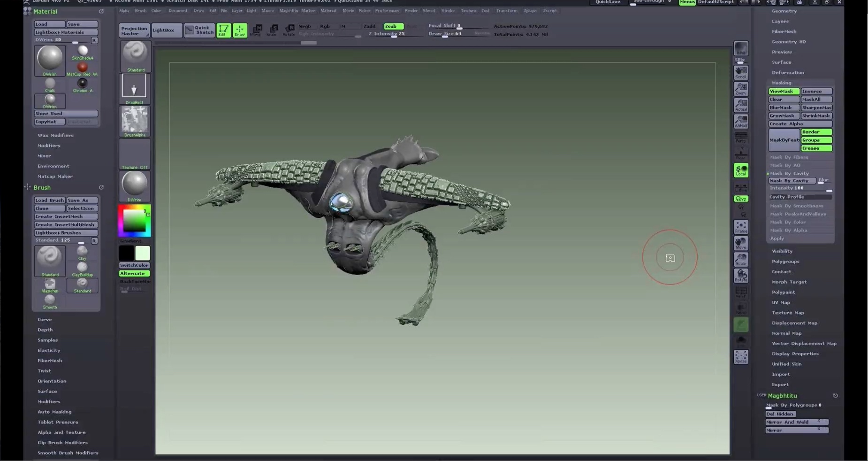Expand the Displacement Map subpalette
Viewport: 868px width, 461px height.
click(794, 323)
